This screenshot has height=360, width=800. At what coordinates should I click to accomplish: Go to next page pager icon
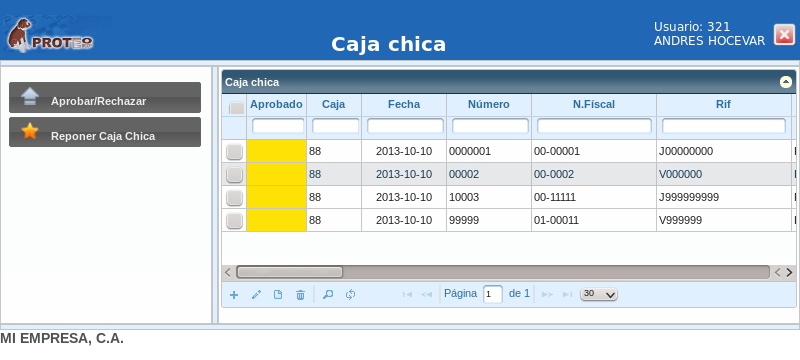pos(547,295)
